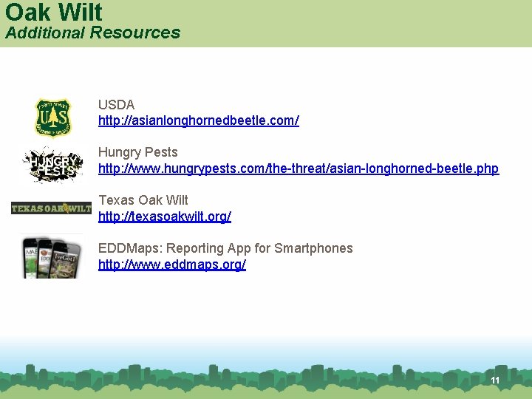Open the asianlonghornedbeetle.com link

tap(199, 120)
